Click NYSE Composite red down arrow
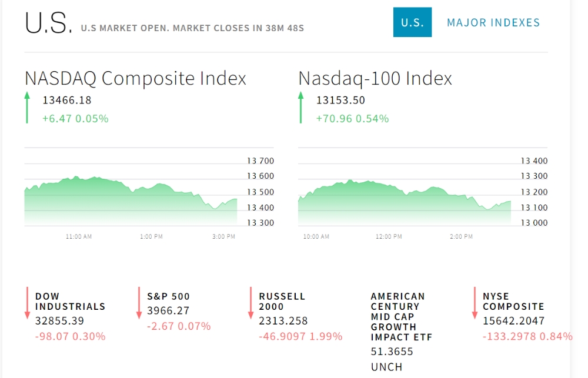Screen dimensions: 588x378 pyautogui.click(x=475, y=303)
